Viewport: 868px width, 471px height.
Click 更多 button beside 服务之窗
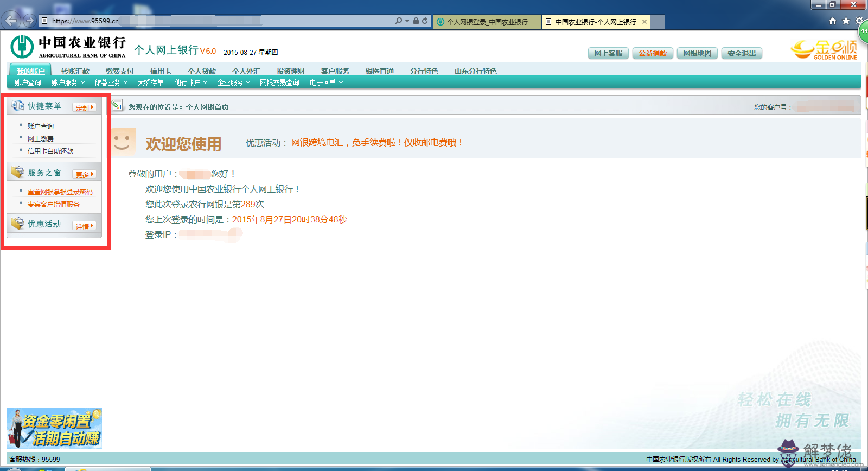point(84,175)
